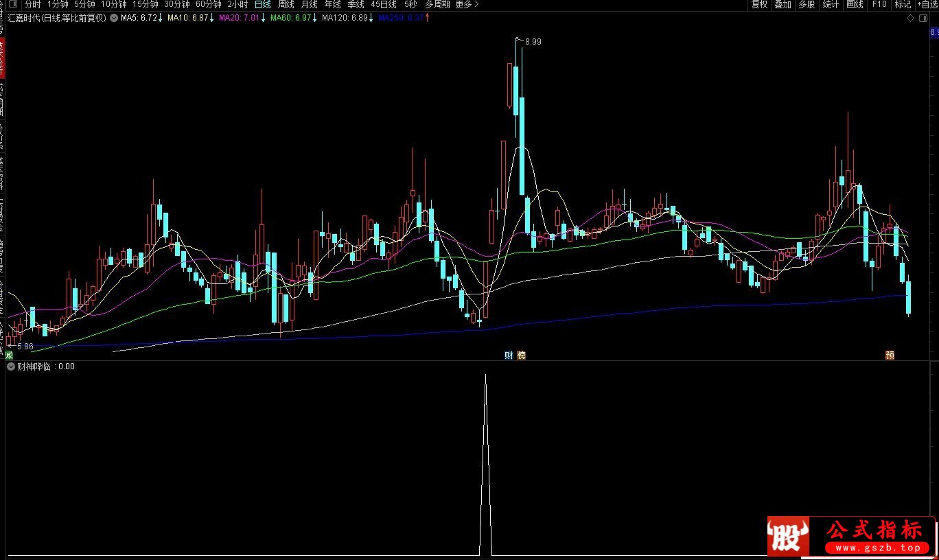Switch to 周线 weekly chart

pos(286,4)
